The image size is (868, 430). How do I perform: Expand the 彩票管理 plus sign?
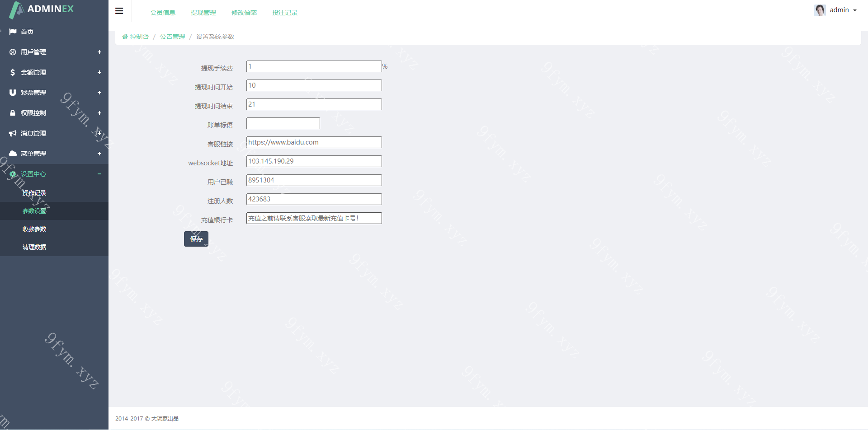pos(99,93)
